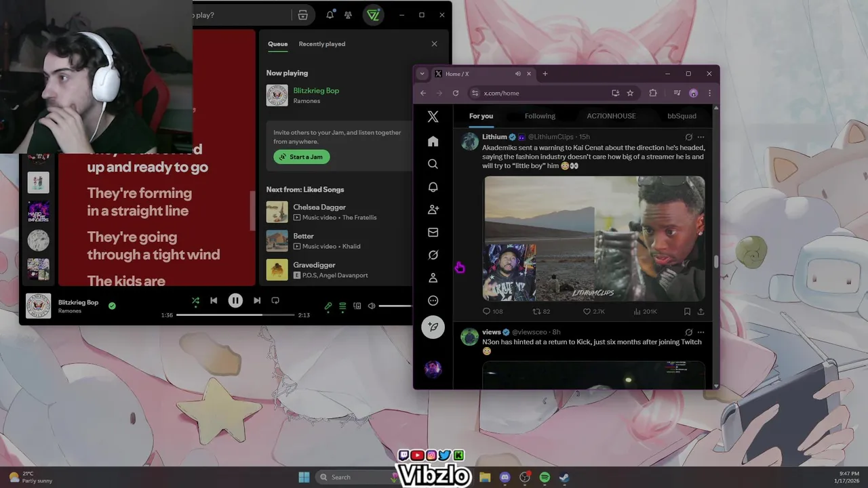Screen dimensions: 868x488
Task: Start a Jam in Spotify
Action: tap(302, 157)
